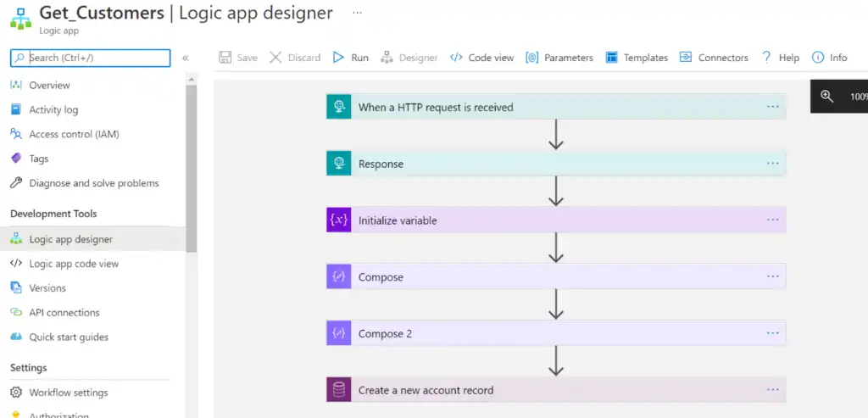This screenshot has height=418, width=868.
Task: Open Diagnose and solve problems
Action: (x=93, y=182)
